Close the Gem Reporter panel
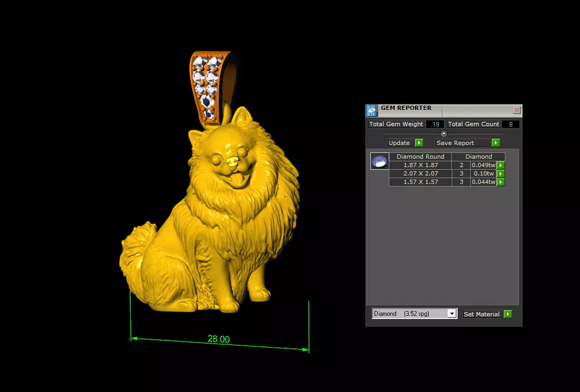The width and height of the screenshot is (580, 392). (x=517, y=110)
